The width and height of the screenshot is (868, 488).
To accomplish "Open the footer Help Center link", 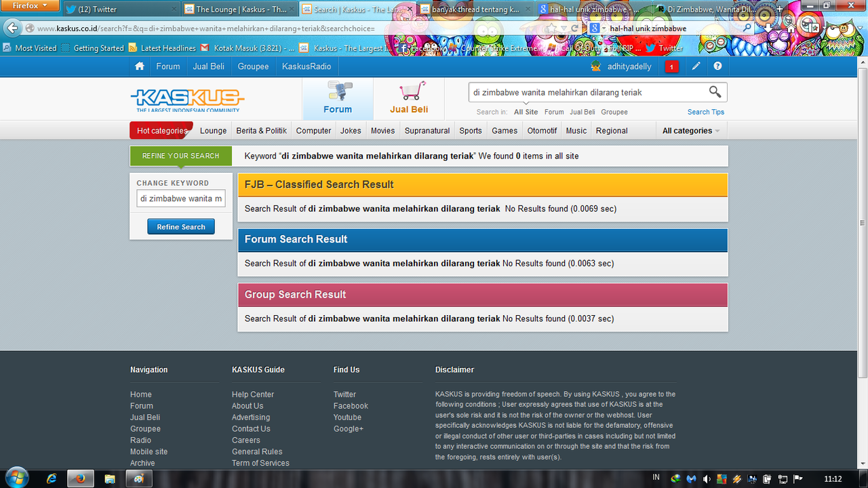I will 253,394.
